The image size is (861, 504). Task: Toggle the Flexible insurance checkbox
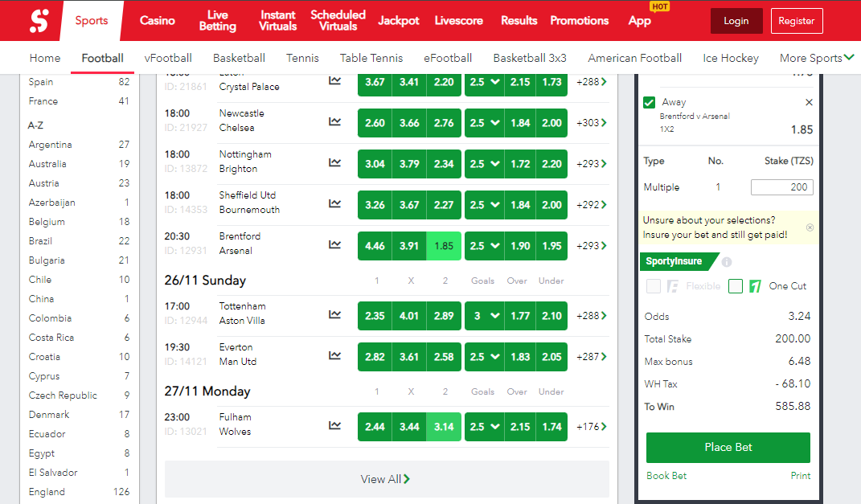pyautogui.click(x=654, y=286)
